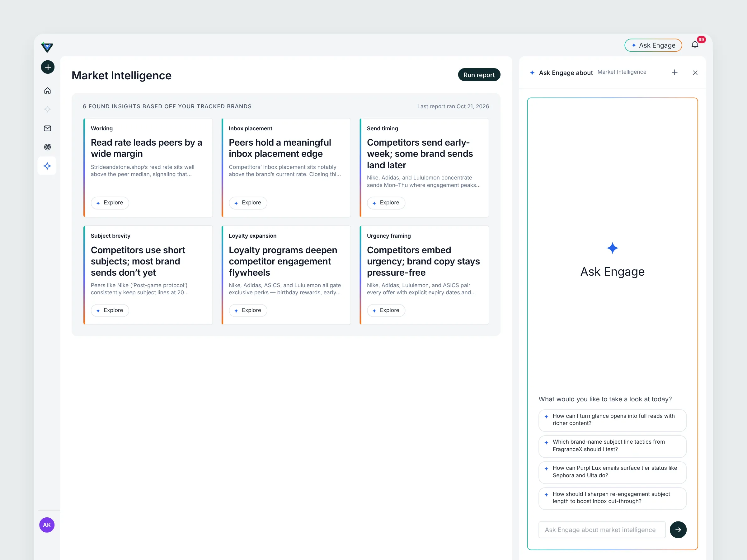Start new chat with panel plus icon
The height and width of the screenshot is (560, 747).
[674, 72]
